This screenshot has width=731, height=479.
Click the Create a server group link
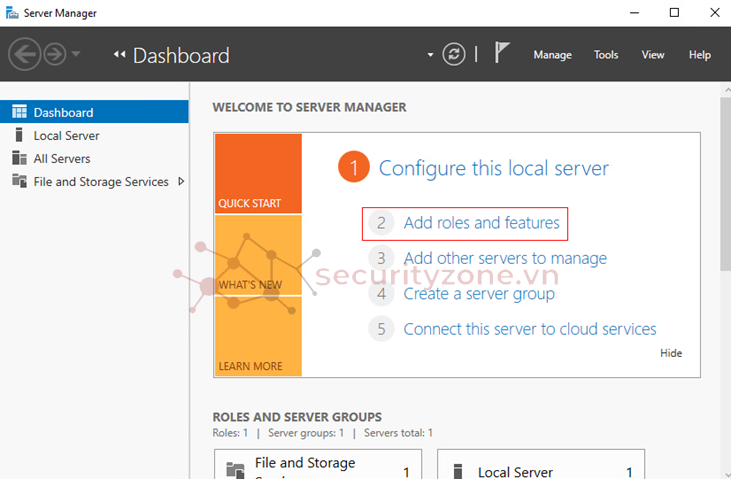click(x=479, y=294)
